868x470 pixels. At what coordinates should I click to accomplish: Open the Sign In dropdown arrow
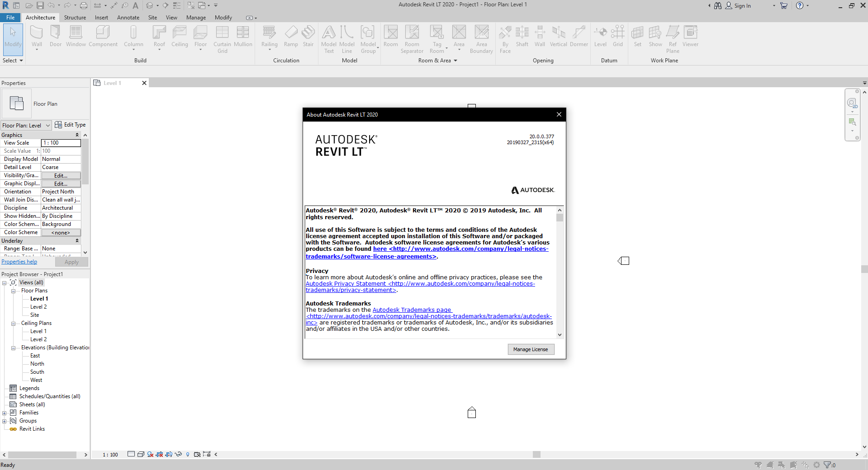tap(774, 5)
